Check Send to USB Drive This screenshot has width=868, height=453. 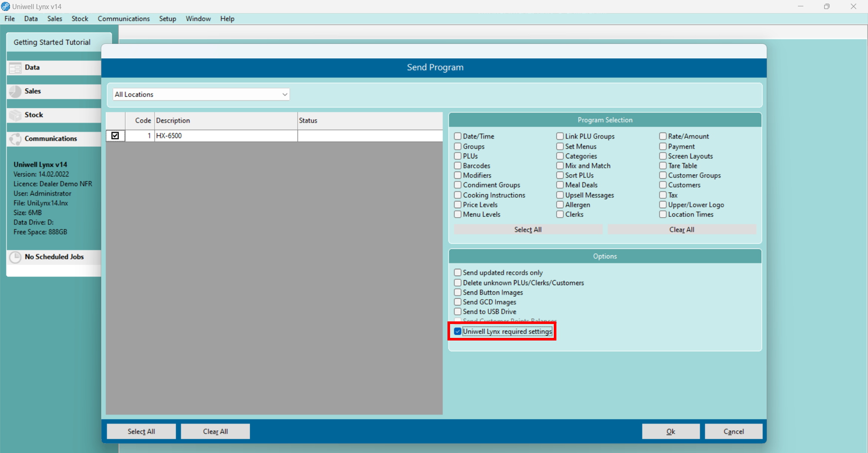click(457, 311)
